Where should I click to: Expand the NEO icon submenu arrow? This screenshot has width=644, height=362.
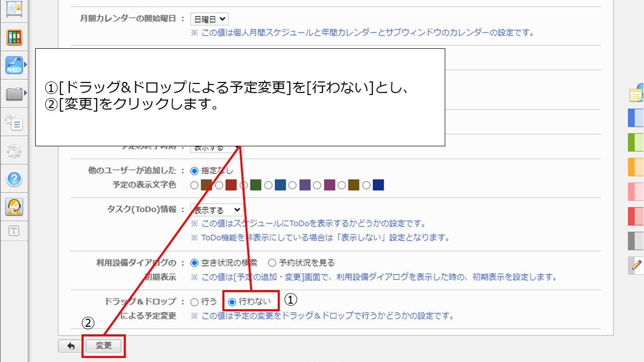click(26, 65)
